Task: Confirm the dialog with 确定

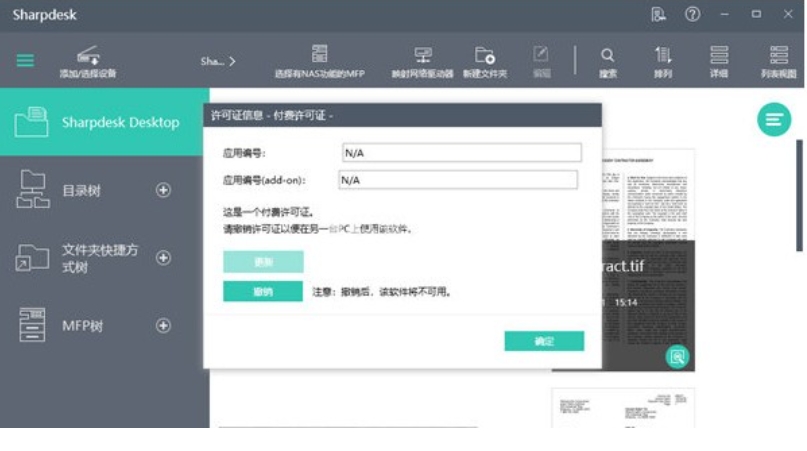Action: click(544, 341)
